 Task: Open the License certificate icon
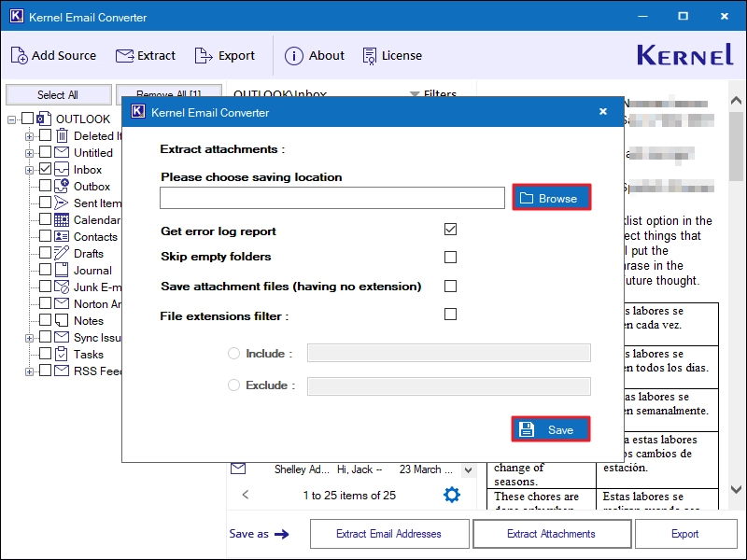[x=369, y=56]
